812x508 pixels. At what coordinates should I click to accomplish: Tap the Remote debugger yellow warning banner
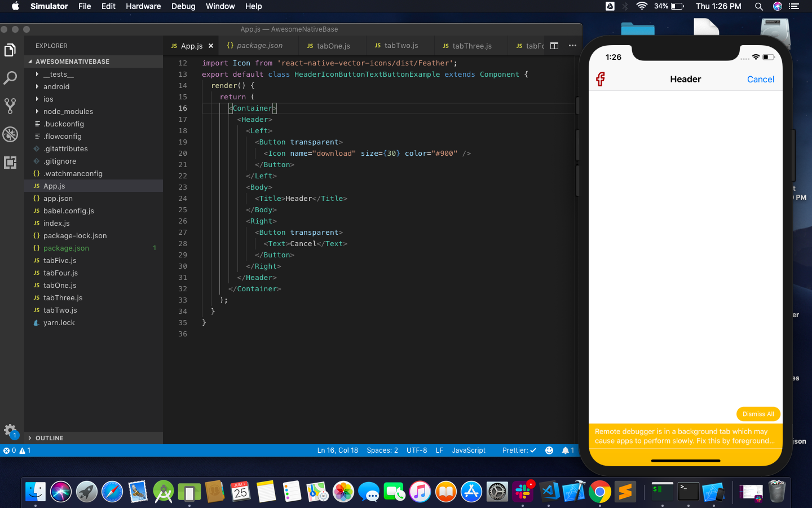[685, 436]
